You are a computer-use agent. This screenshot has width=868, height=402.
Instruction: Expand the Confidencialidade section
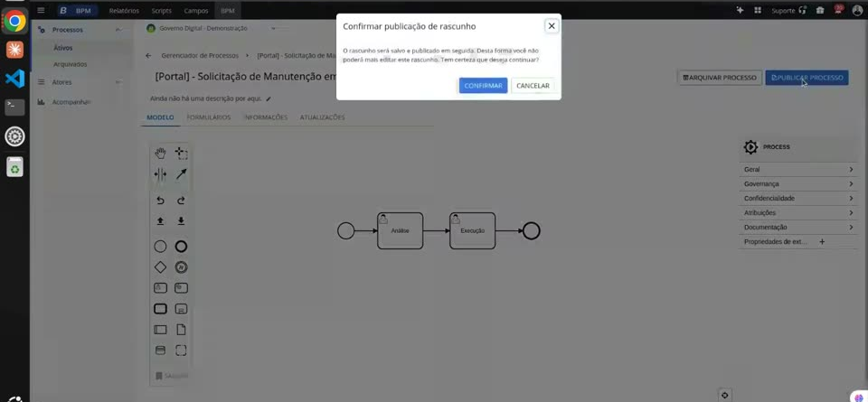pos(798,199)
